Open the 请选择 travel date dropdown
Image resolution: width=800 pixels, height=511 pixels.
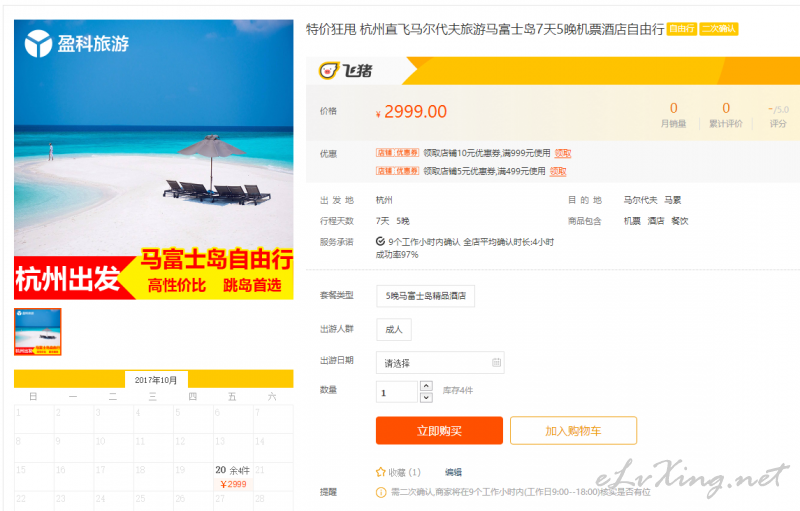pos(440,363)
